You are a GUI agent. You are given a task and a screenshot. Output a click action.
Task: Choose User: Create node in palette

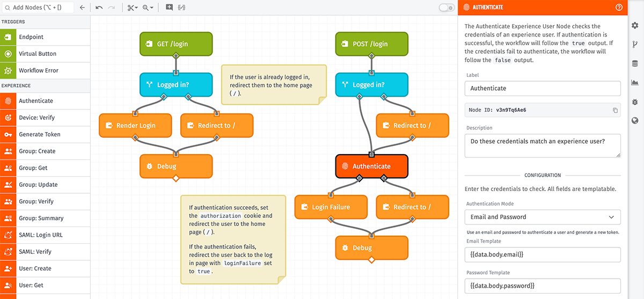pyautogui.click(x=45, y=268)
